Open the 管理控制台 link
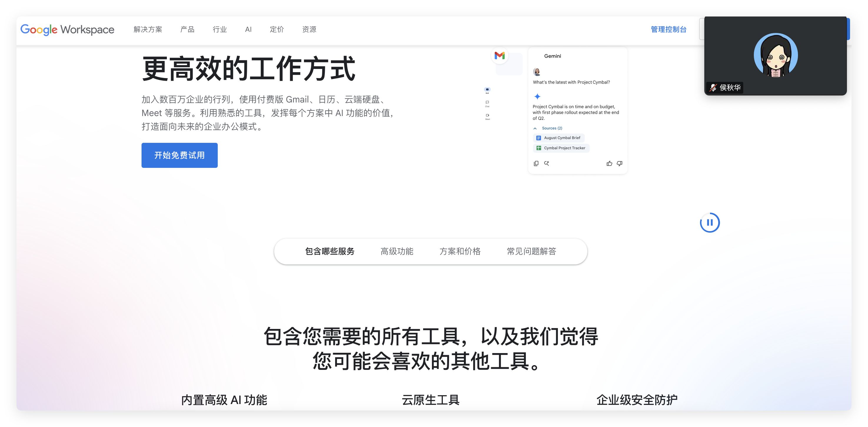 tap(669, 30)
